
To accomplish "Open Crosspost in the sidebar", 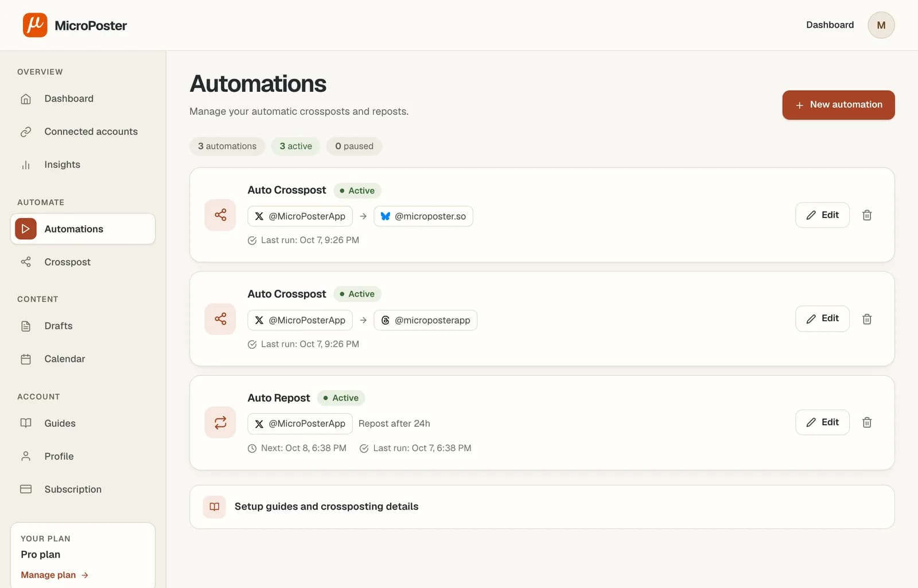I will (83, 262).
